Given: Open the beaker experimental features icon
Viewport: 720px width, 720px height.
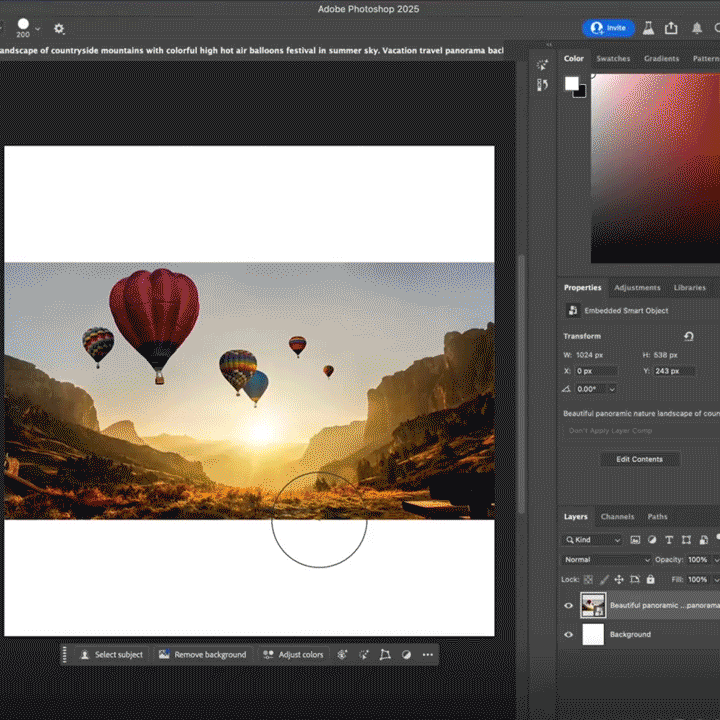Looking at the screenshot, I should 649,28.
